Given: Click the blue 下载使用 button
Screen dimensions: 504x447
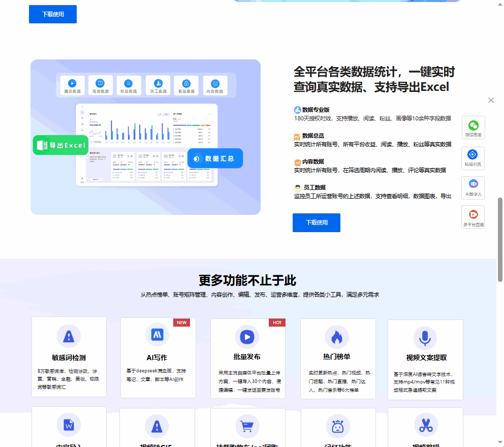Looking at the screenshot, I should click(x=316, y=222).
